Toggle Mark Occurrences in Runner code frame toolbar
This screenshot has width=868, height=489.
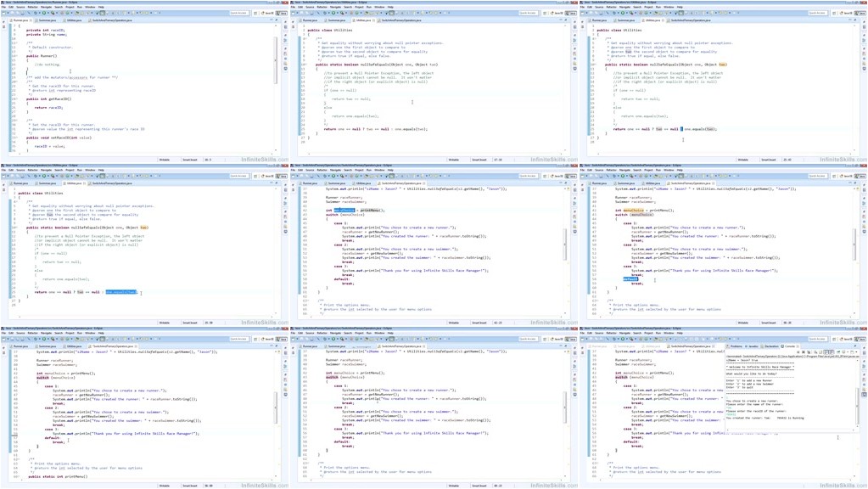(103, 13)
